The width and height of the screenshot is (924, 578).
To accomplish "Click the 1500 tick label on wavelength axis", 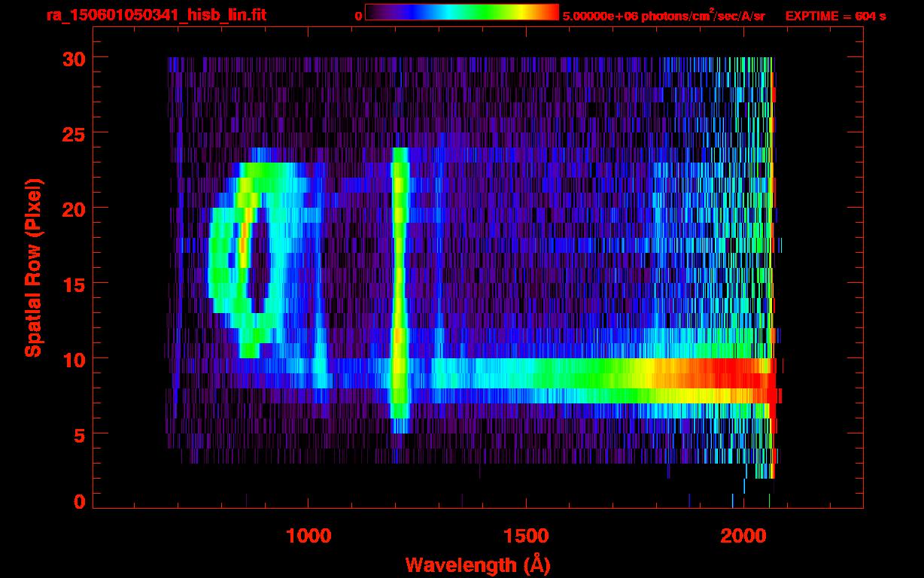I will pyautogui.click(x=525, y=536).
